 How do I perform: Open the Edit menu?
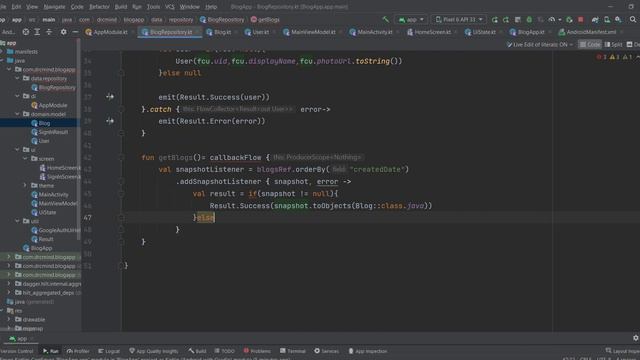tap(16, 7)
